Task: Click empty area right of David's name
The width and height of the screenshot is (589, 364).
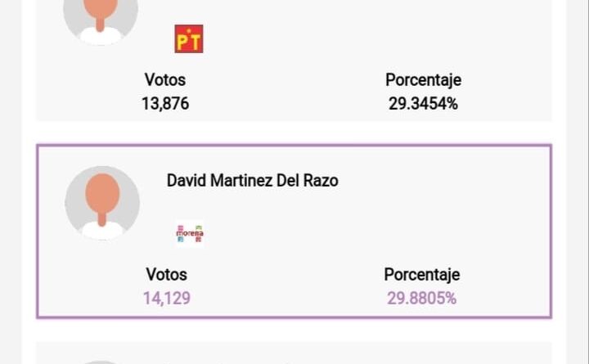Action: [442, 181]
